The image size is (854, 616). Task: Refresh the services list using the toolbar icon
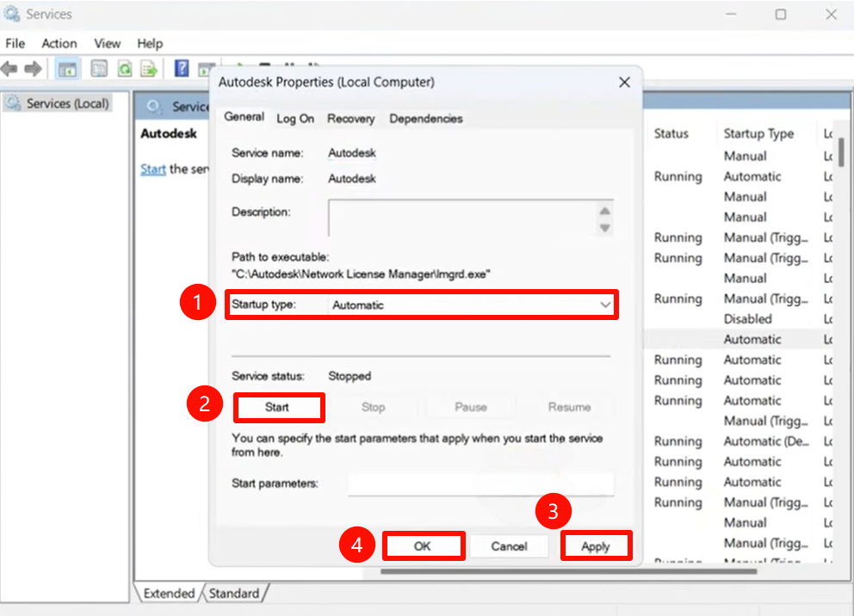pos(125,69)
